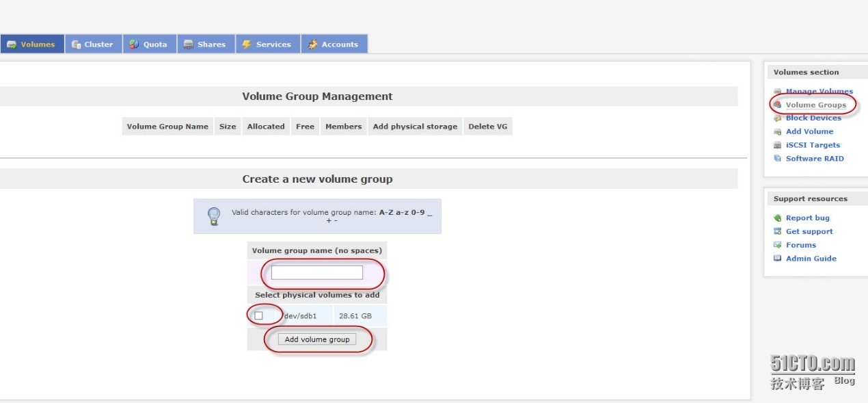Screen dimensions: 868x403
Task: Click the Free column header
Action: pyautogui.click(x=306, y=127)
